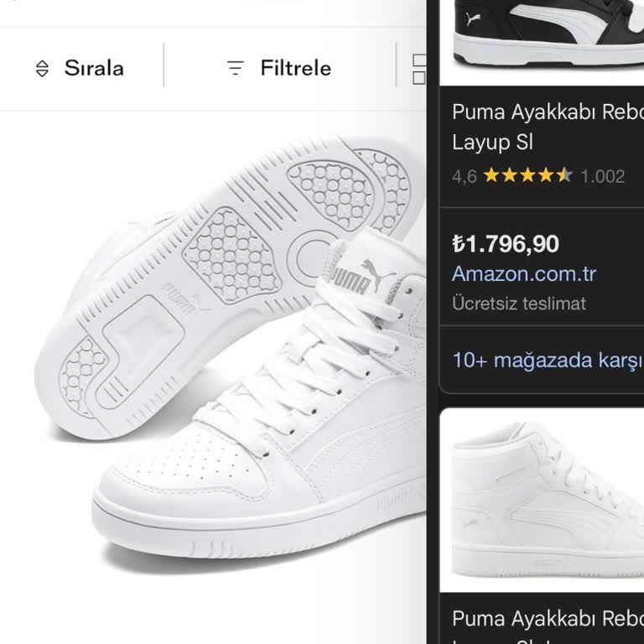644x644 pixels.
Task: Tap the upturned shoe sole in product photo
Action: pyautogui.click(x=226, y=277)
